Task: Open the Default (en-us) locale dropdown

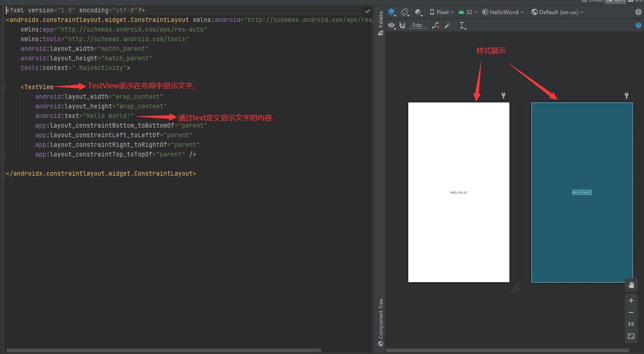Action: coord(557,12)
